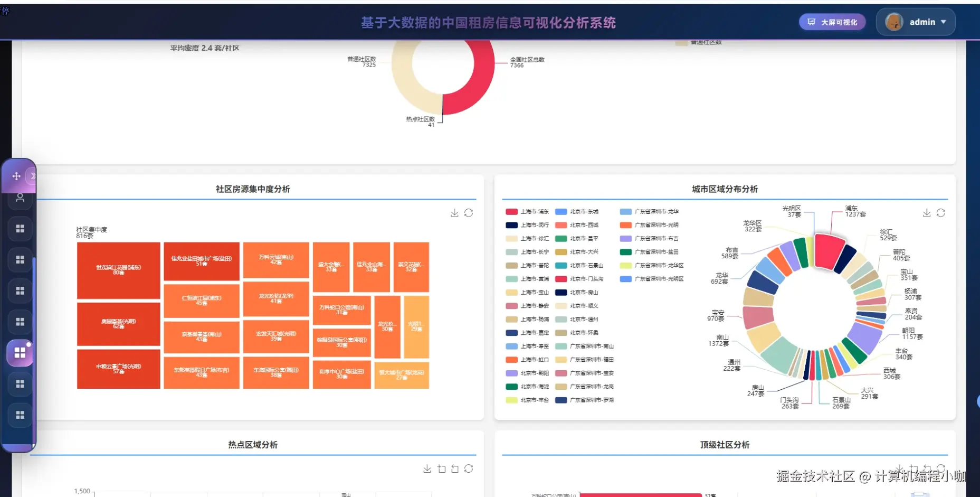Click the zoom restore icon on 热点区域分析 chart

click(455, 469)
